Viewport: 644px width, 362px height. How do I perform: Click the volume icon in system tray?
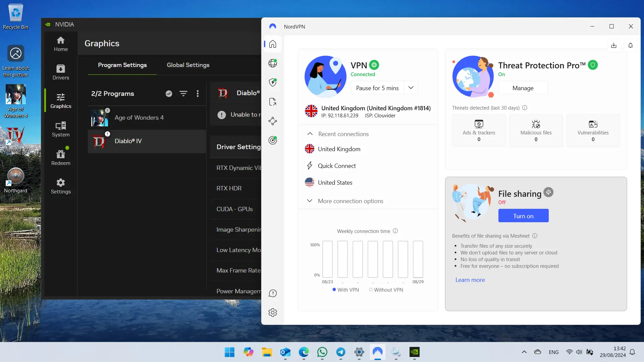click(x=579, y=352)
